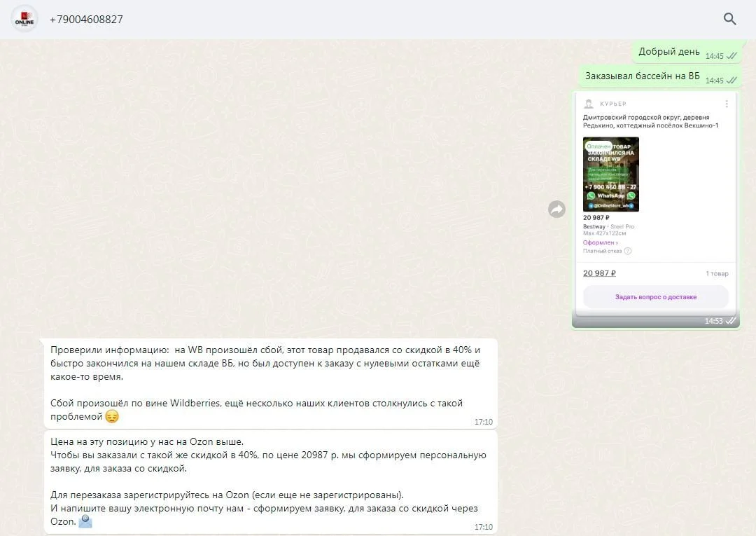Open contact info for +79004608827
The image size is (756, 536).
[86, 20]
